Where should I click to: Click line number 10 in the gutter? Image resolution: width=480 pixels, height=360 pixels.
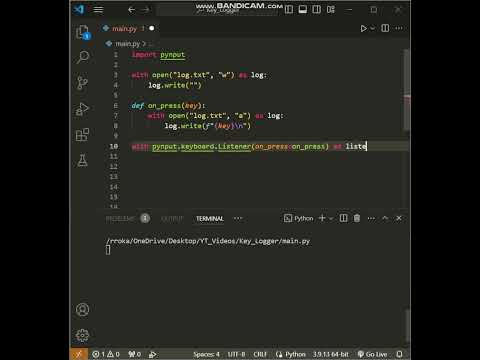(114, 146)
